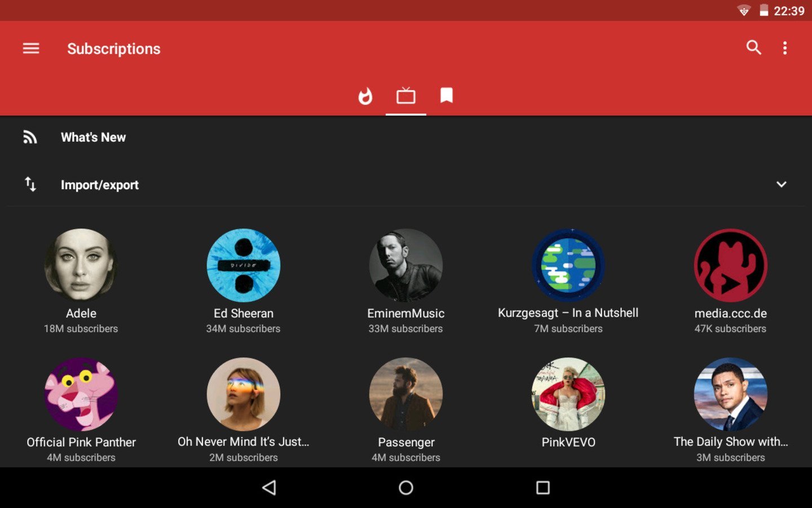Click 'Oh Never Mind It's Just...' name
The height and width of the screenshot is (508, 812).
click(x=244, y=441)
